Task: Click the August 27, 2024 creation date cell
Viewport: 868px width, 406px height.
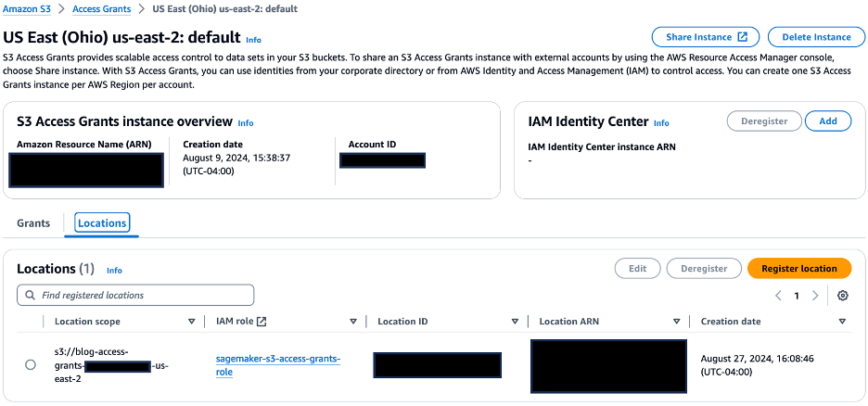Action: (x=757, y=365)
